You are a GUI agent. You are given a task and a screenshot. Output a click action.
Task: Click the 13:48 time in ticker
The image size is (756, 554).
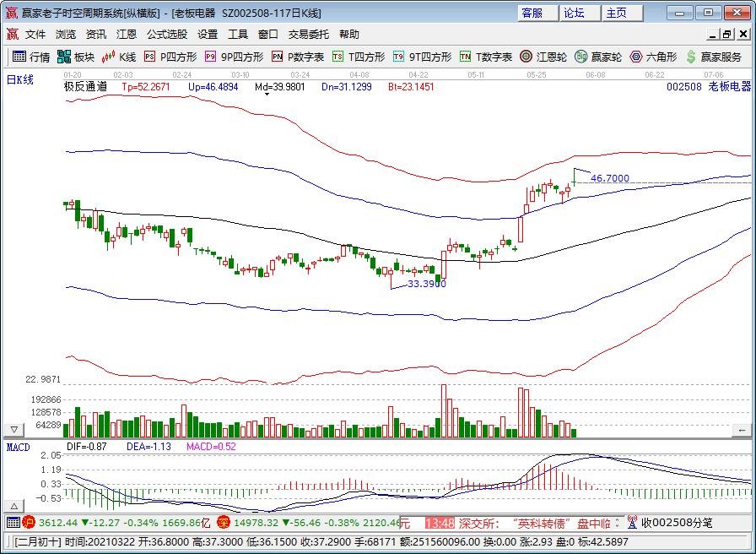440,523
